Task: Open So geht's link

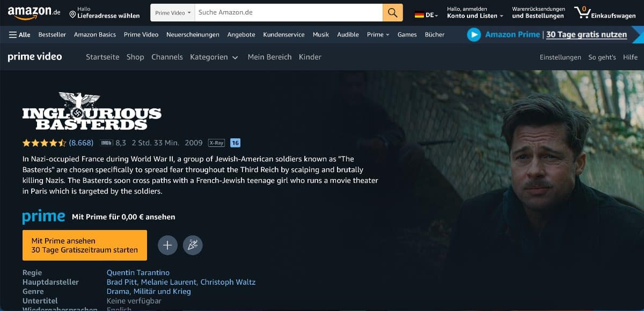Action: tap(602, 57)
